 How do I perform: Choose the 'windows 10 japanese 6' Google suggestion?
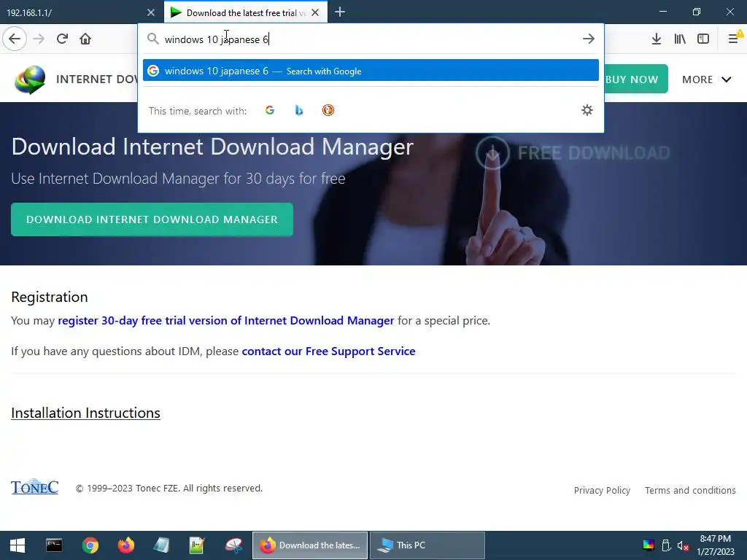point(371,71)
